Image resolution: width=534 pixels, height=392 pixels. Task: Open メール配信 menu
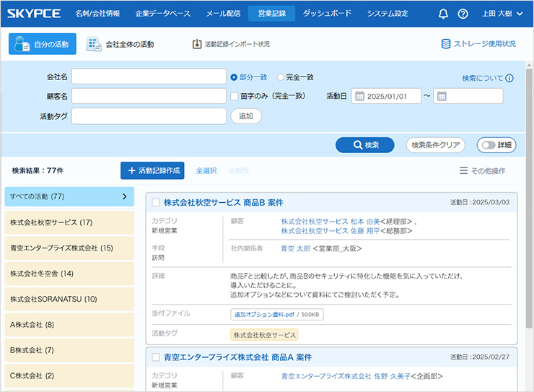[223, 14]
